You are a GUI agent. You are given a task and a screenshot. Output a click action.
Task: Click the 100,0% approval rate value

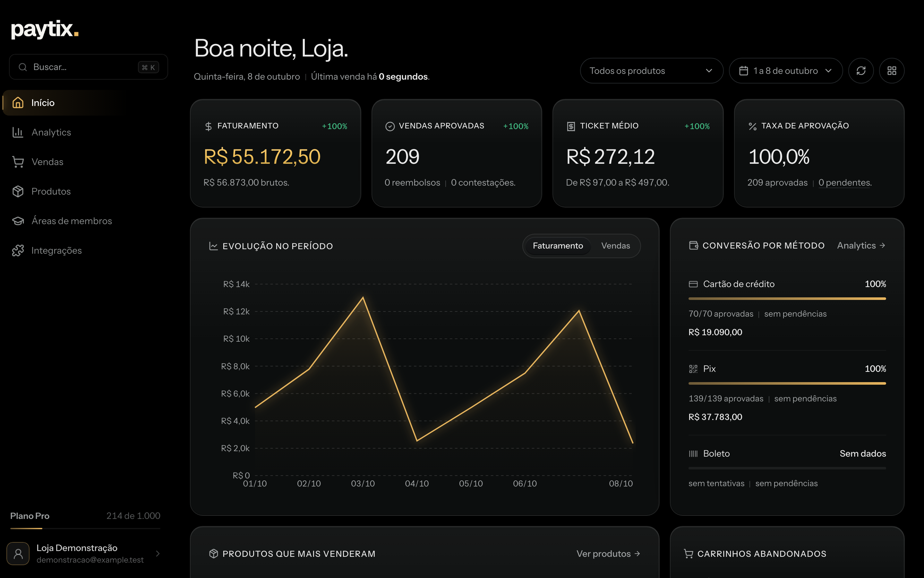[779, 157]
